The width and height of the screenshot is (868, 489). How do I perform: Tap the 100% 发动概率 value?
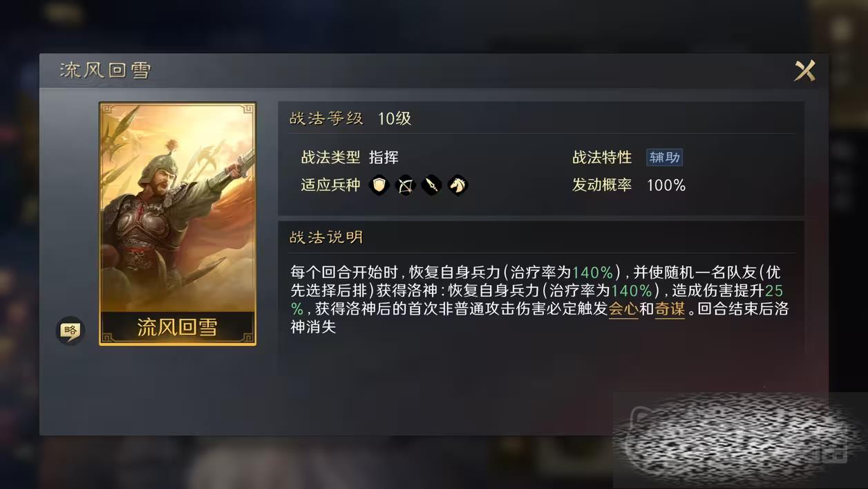coord(666,185)
